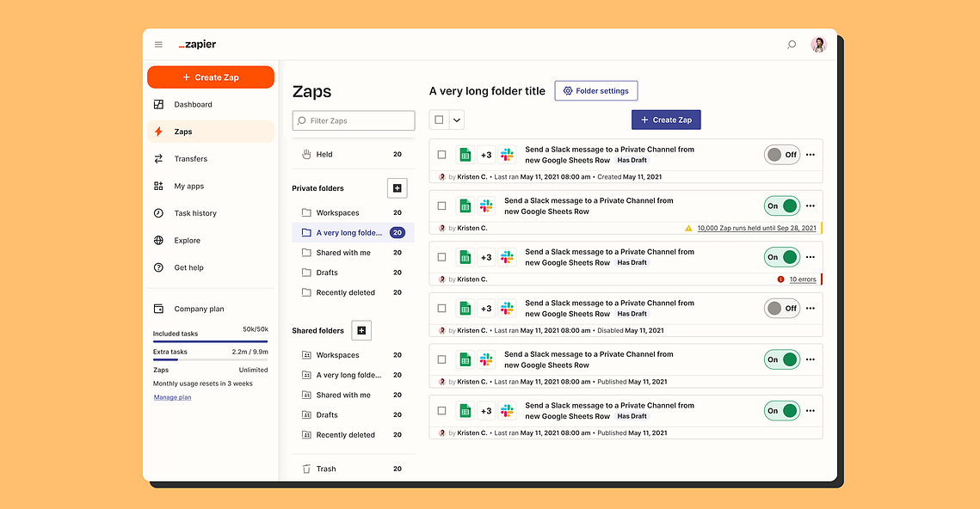Screen dimensions: 980x509
Task: Click Google Sheets icon on zap with 10 errors
Action: [x=465, y=257]
